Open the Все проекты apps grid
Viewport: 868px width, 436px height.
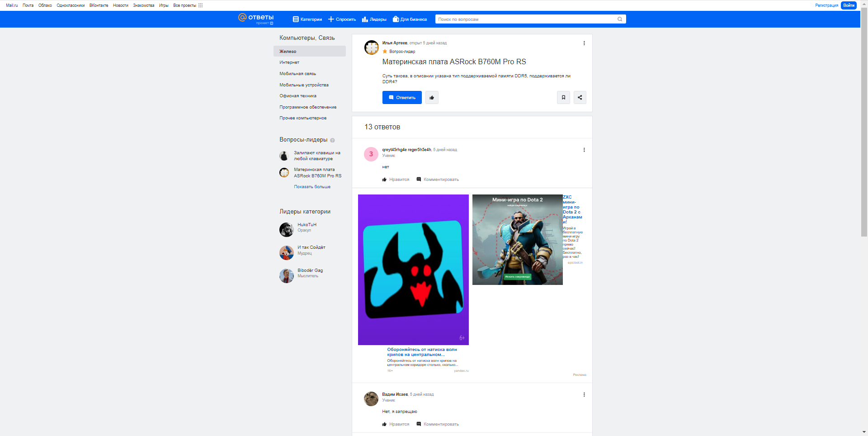coord(200,5)
